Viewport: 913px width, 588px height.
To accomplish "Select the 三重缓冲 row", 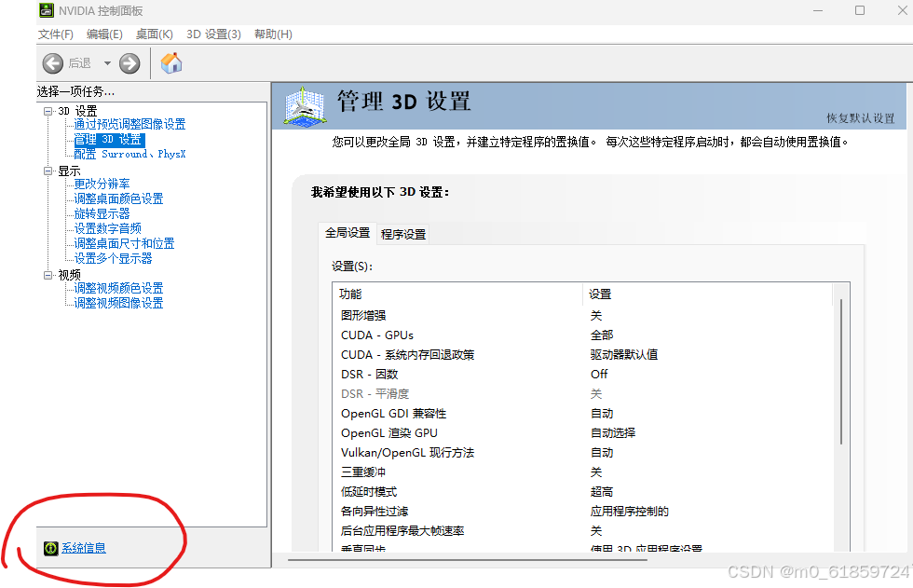I will (x=585, y=472).
